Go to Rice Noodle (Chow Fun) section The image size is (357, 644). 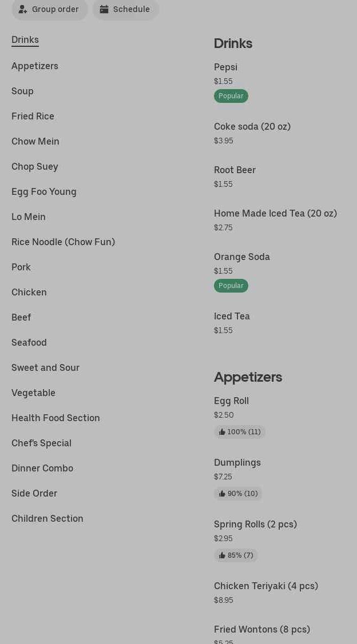coord(63,242)
